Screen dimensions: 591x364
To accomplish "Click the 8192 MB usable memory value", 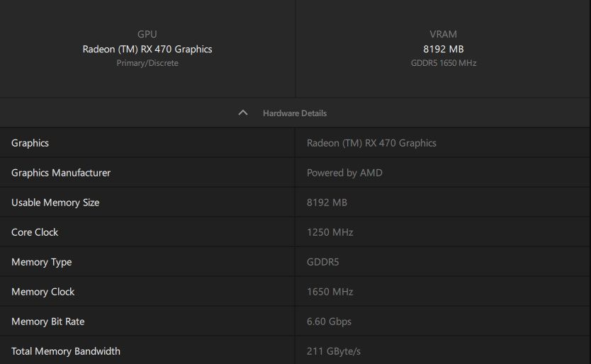I will pos(327,203).
